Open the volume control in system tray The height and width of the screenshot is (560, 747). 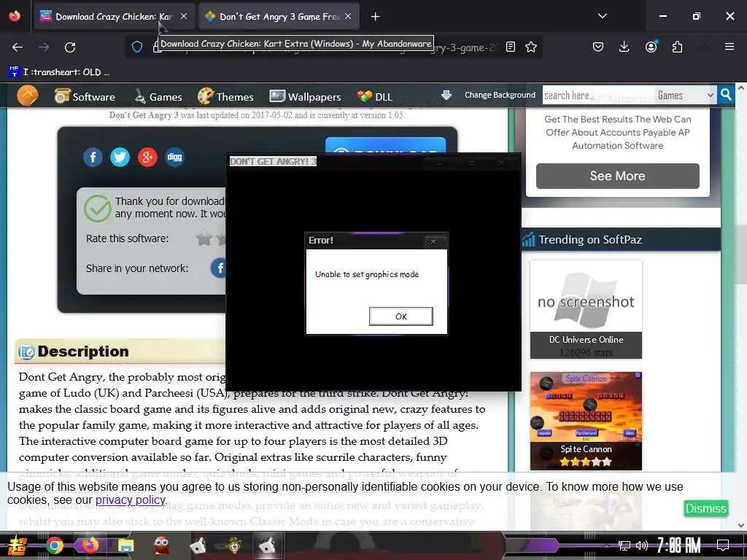coord(642,545)
